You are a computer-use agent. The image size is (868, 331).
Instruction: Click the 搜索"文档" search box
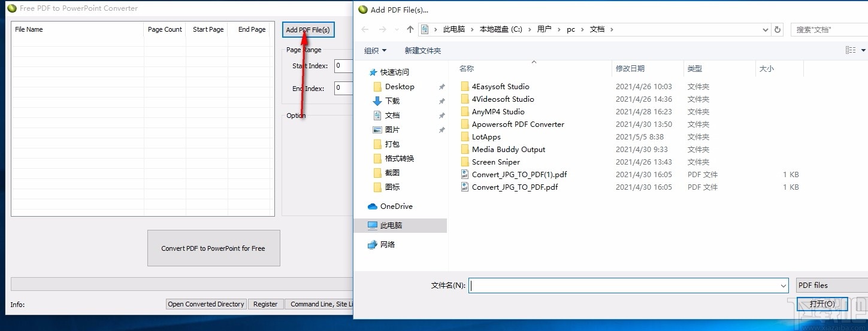829,29
